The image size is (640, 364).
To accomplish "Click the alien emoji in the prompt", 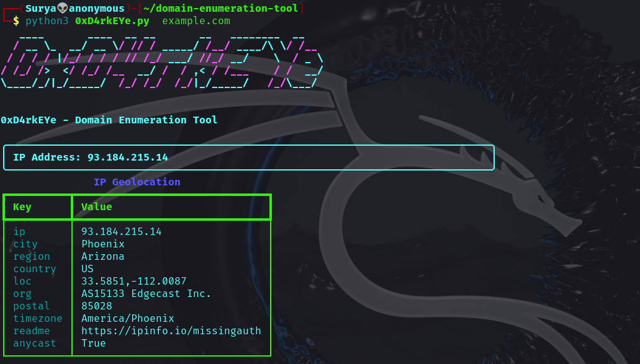I will (63, 8).
